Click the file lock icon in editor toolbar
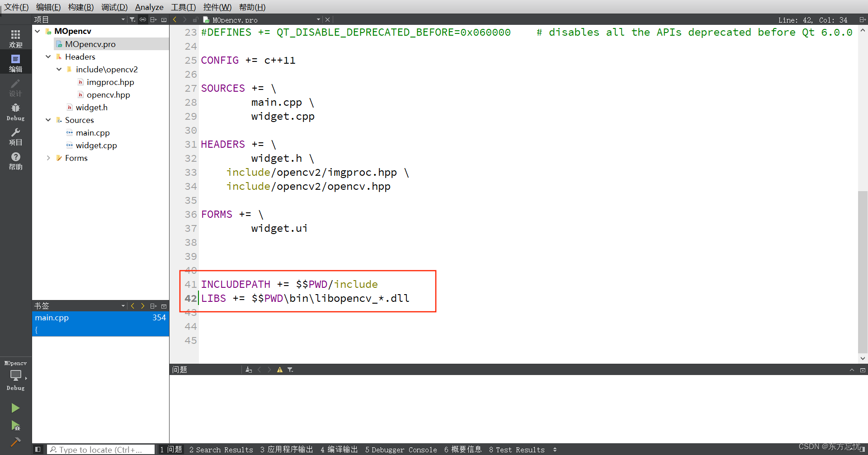Viewport: 868px width, 455px height. (x=195, y=19)
